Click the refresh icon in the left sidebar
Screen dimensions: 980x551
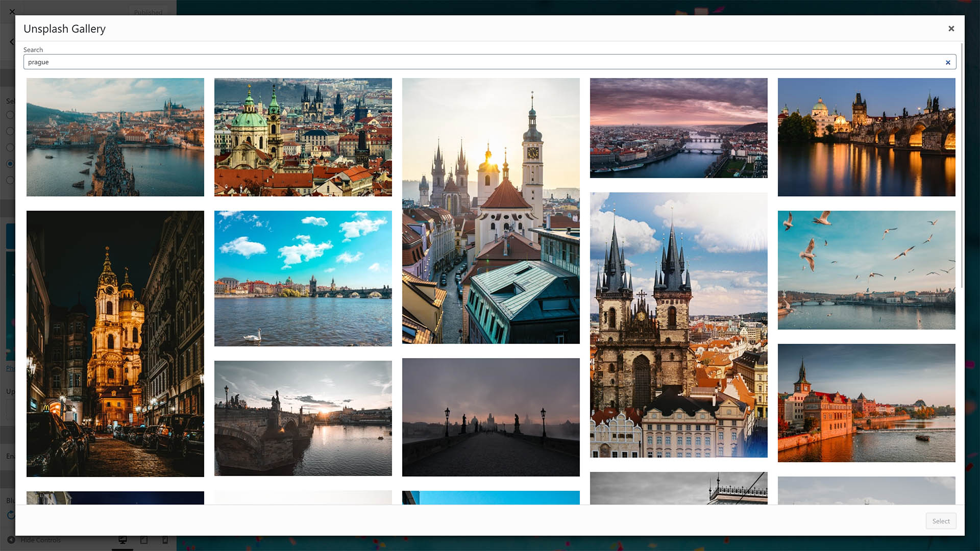(x=10, y=514)
